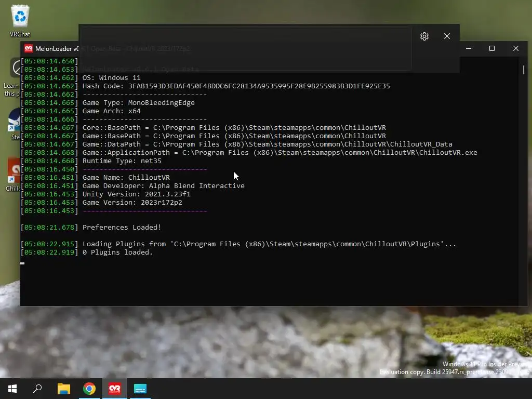Maximize the MelonLoader console window
The height and width of the screenshot is (399, 532).
[491, 48]
